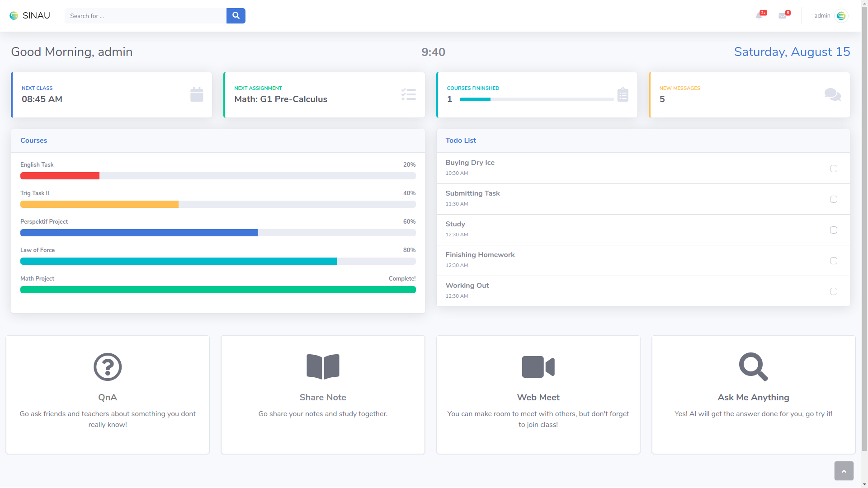
Task: Tick the Working Out todo checkbox
Action: point(833,291)
